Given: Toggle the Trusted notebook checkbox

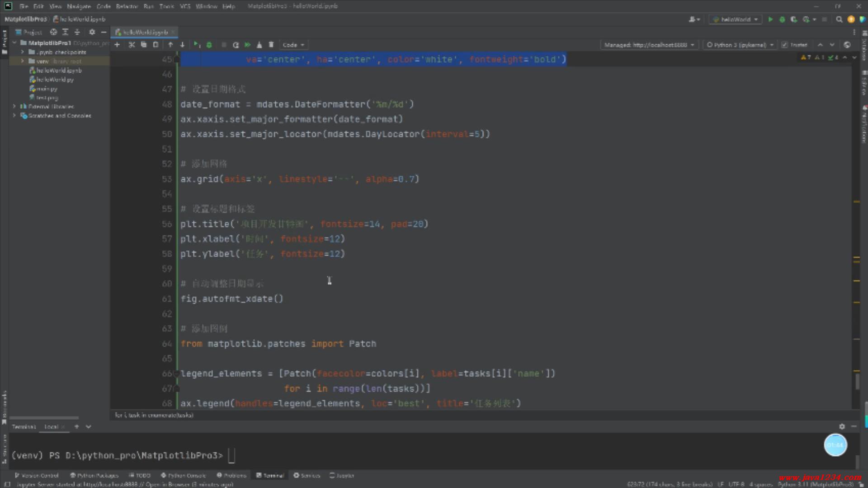Looking at the screenshot, I should tap(784, 45).
